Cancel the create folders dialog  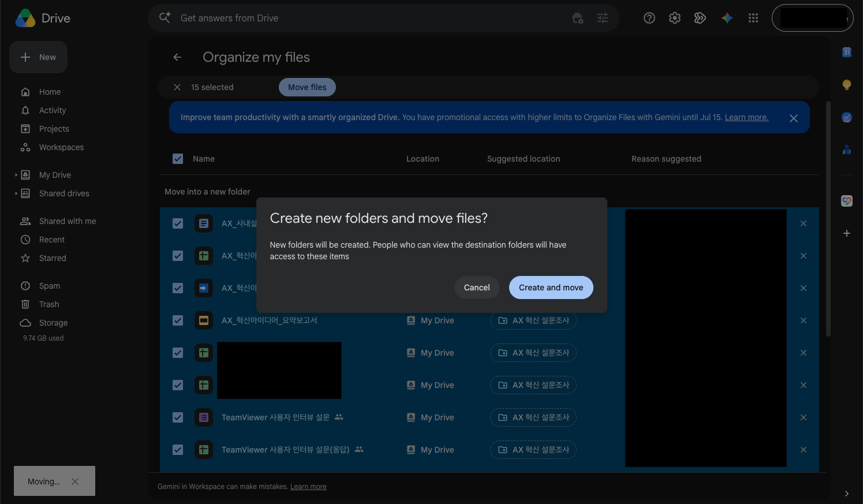tap(477, 288)
